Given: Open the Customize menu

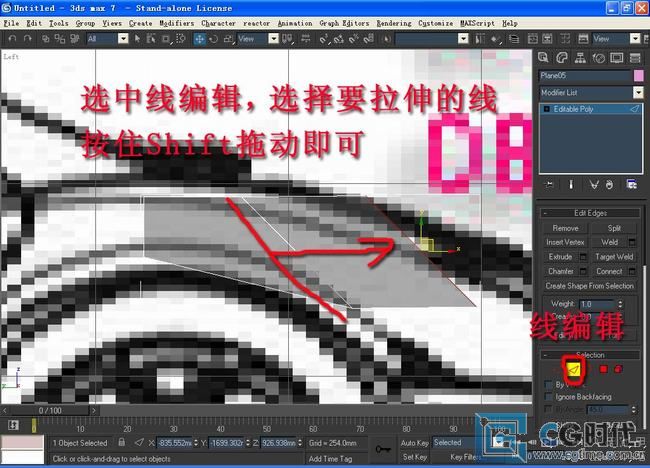Looking at the screenshot, I should click(x=435, y=23).
